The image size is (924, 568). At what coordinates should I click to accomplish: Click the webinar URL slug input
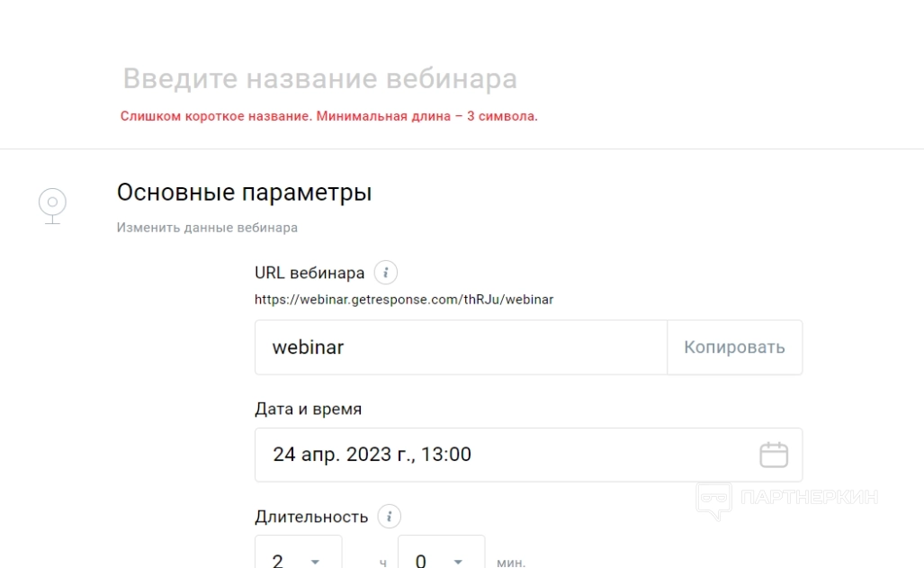461,347
